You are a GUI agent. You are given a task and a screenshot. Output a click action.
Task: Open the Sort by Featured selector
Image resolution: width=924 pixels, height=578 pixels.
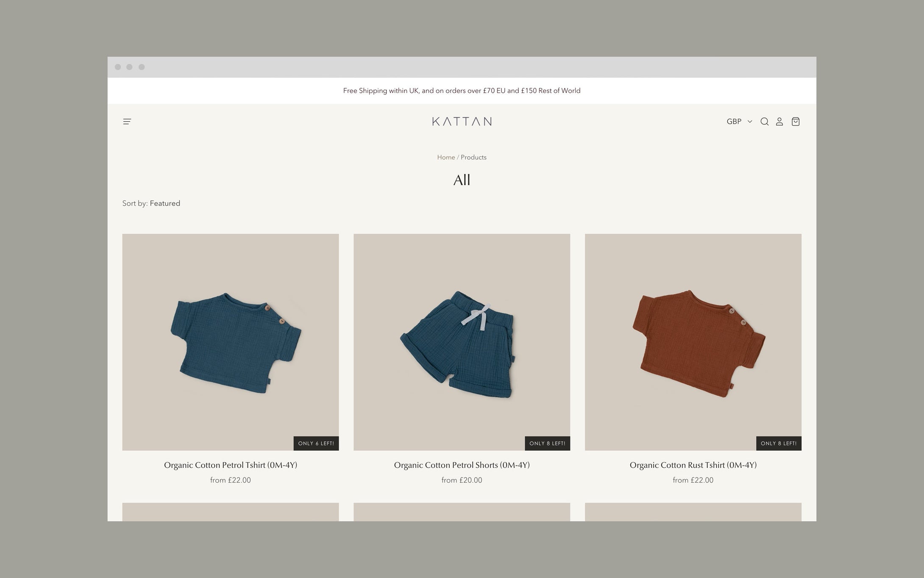(151, 203)
